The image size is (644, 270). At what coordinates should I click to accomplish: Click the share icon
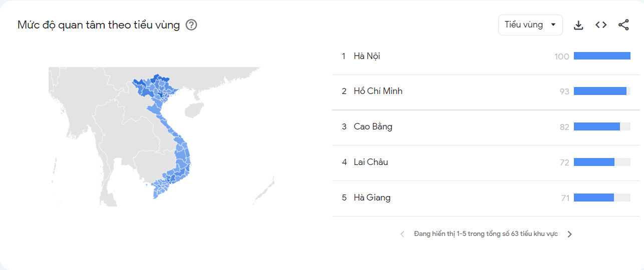pyautogui.click(x=623, y=25)
